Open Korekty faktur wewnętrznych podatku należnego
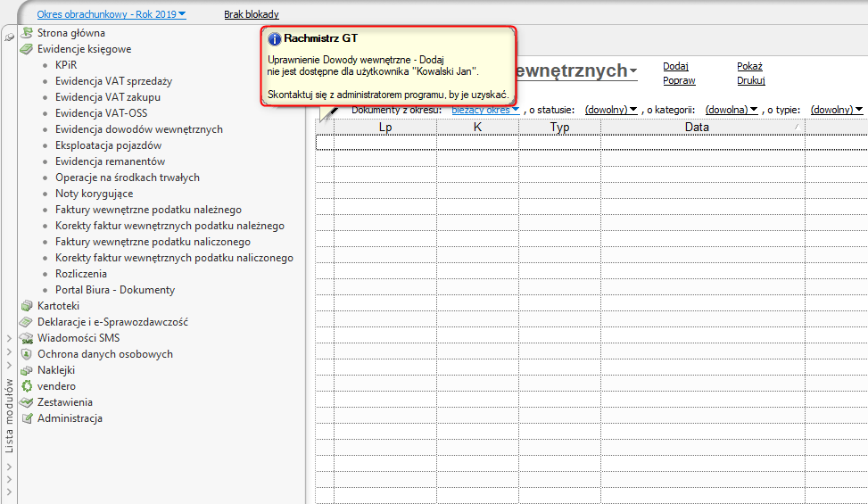 169,225
